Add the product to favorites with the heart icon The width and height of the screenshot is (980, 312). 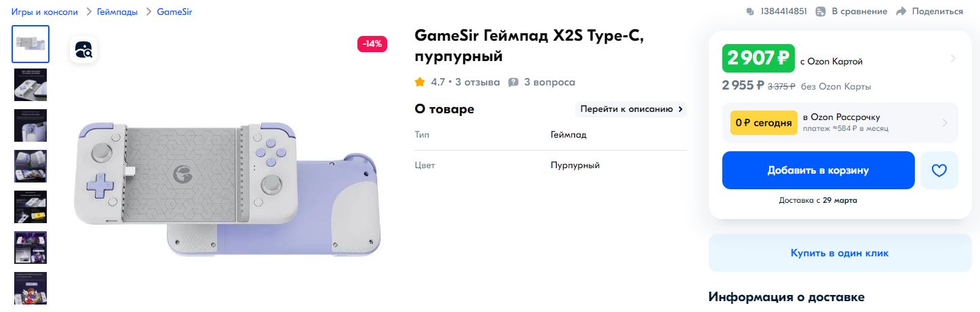point(939,170)
